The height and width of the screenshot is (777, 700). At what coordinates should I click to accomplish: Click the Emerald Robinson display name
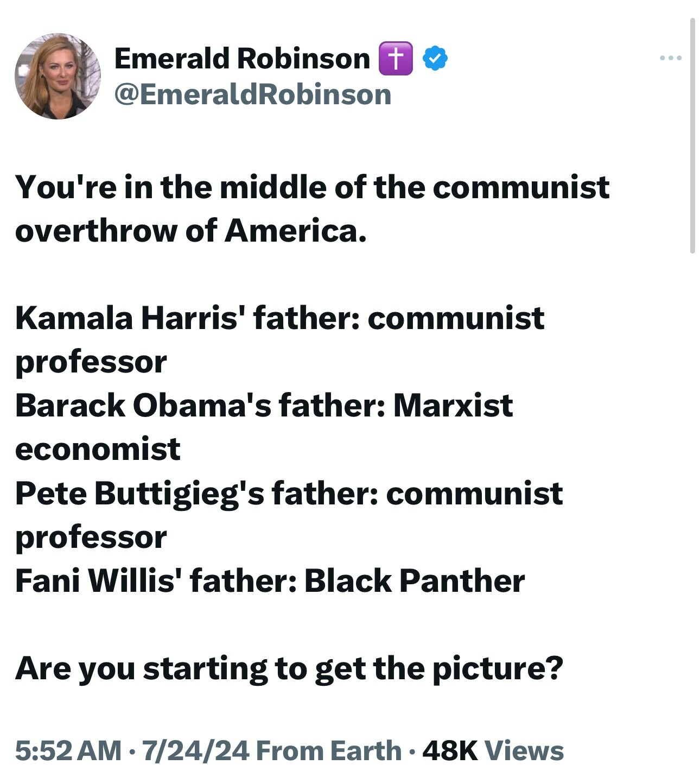[x=242, y=58]
